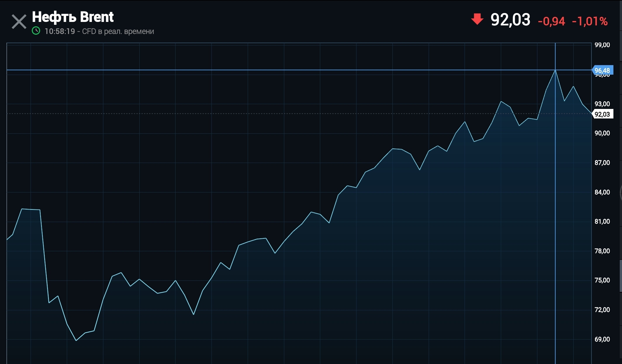Viewport: 622px width, 364px height.
Task: Click the red down arrow price indicator
Action: pyautogui.click(x=477, y=19)
